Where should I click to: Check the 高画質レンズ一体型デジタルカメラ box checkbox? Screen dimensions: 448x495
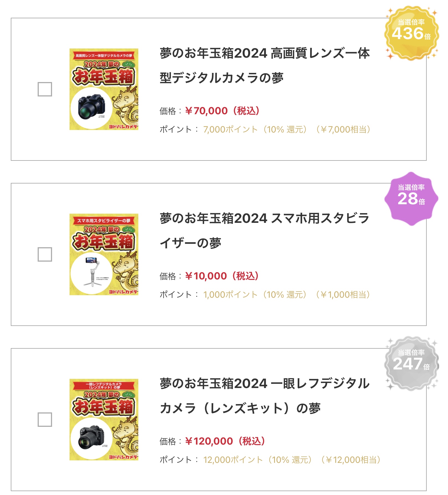pyautogui.click(x=45, y=89)
